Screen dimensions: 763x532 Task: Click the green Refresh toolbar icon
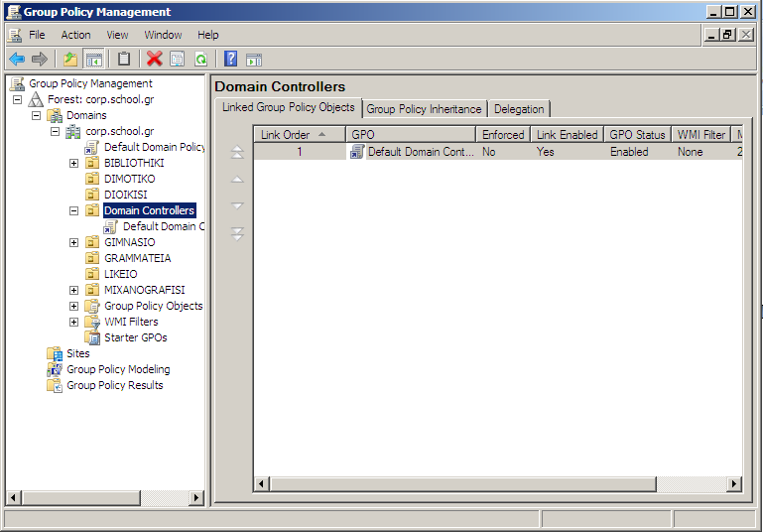point(201,60)
